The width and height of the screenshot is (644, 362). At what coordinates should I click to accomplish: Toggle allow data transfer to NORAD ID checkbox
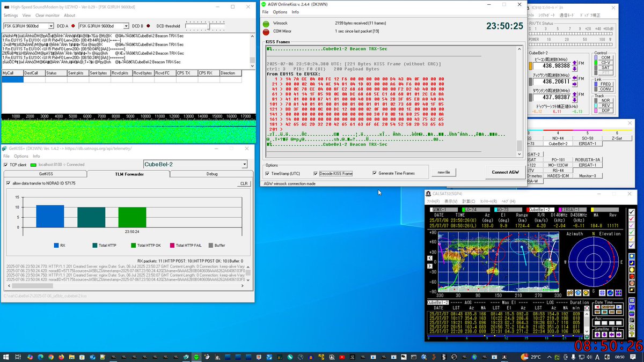click(8, 183)
